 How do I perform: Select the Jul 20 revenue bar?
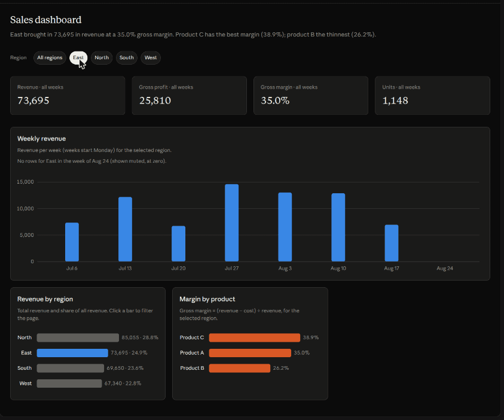[x=178, y=244]
